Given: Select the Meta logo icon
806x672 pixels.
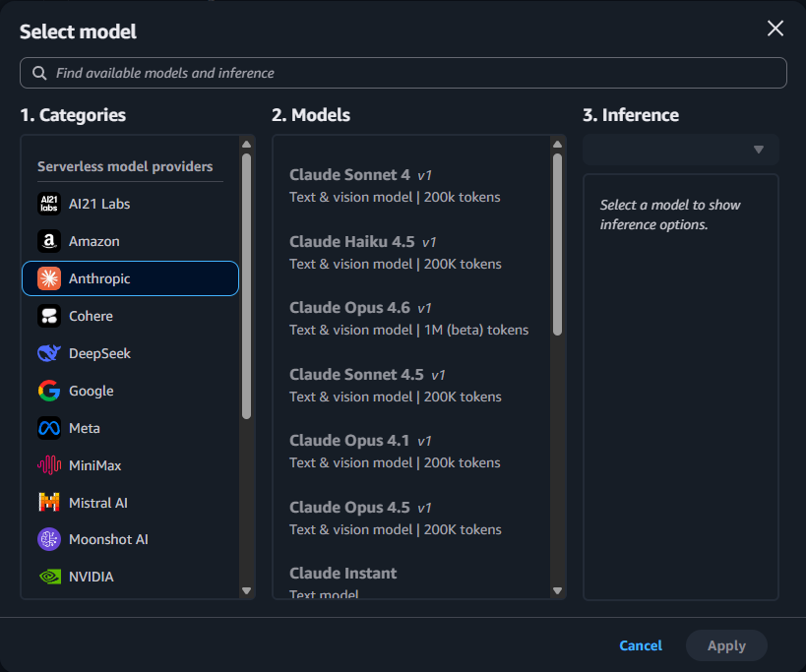Looking at the screenshot, I should coord(49,428).
